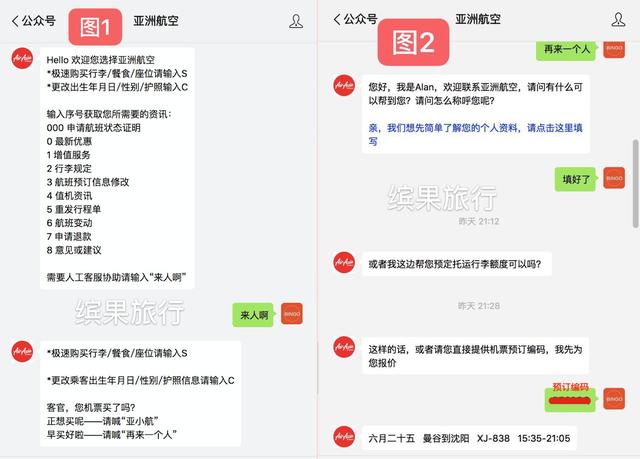Click the line 000 申请航班状态证明
The width and height of the screenshot is (640, 459).
93,128
